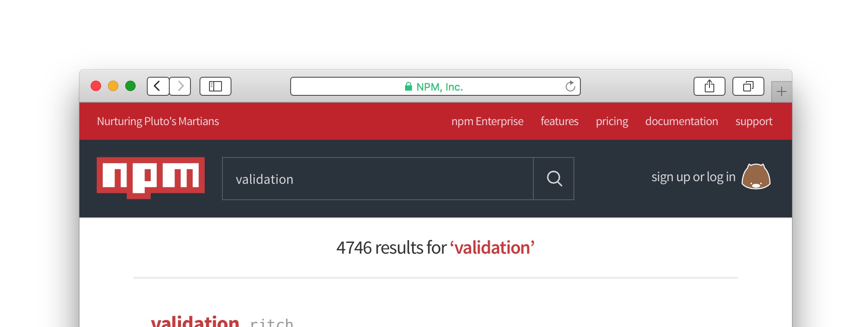
Task: Close the window with the red button
Action: tap(96, 86)
